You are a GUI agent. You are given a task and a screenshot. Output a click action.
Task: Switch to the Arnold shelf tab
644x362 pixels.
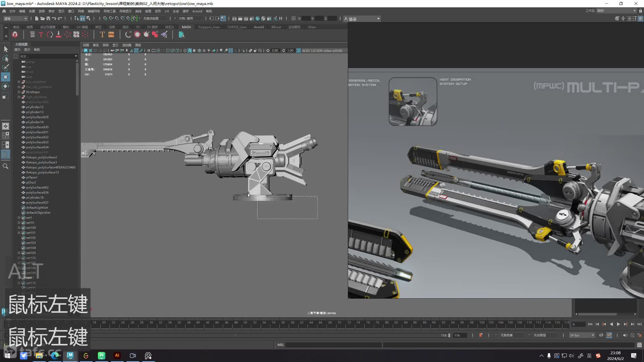pyautogui.click(x=259, y=27)
